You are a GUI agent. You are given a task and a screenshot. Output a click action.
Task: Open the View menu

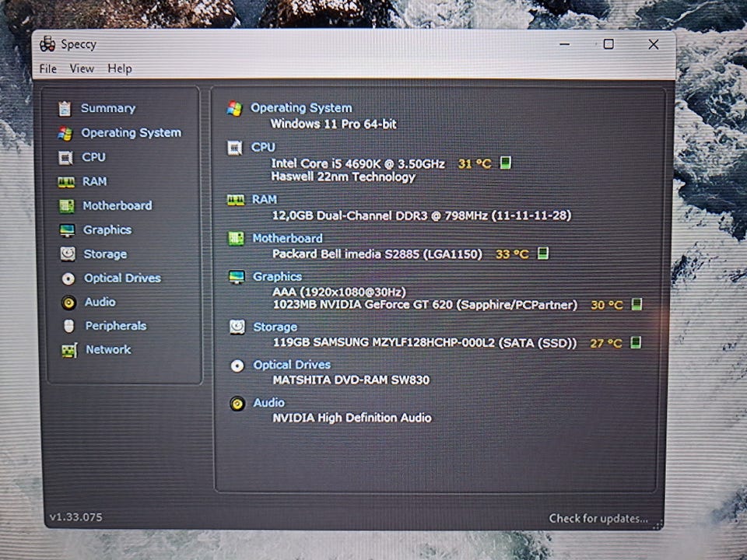tap(82, 68)
